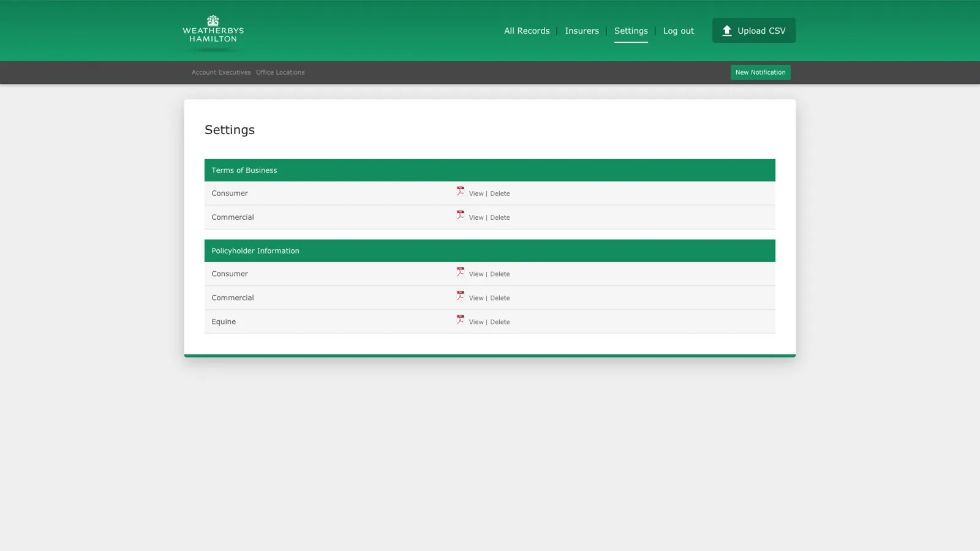This screenshot has width=980, height=551.
Task: Click the Settings page heading
Action: click(230, 130)
